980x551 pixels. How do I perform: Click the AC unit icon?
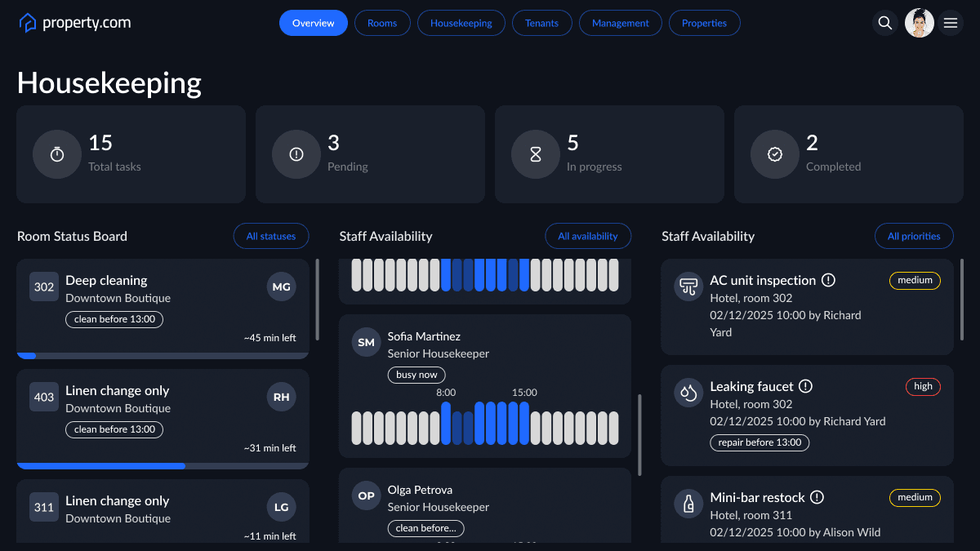tap(688, 287)
